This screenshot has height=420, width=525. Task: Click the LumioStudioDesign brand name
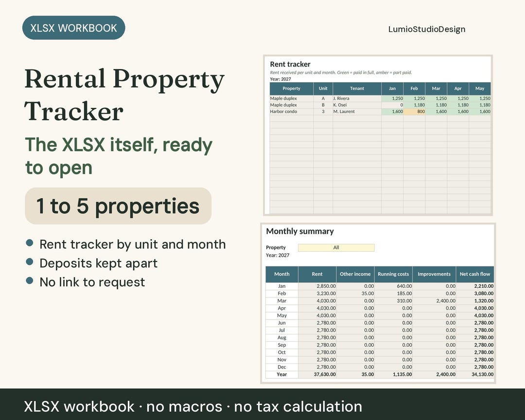pos(427,29)
